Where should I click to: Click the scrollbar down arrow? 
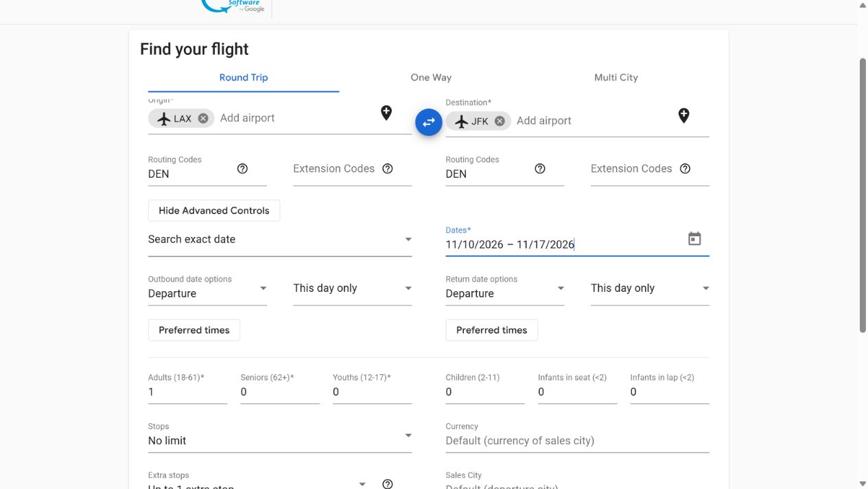coord(863,484)
